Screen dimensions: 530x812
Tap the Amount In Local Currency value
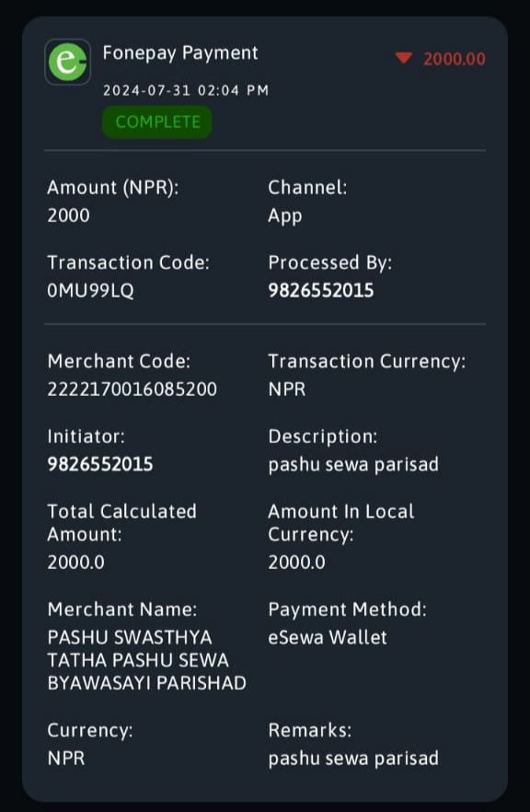click(x=296, y=562)
